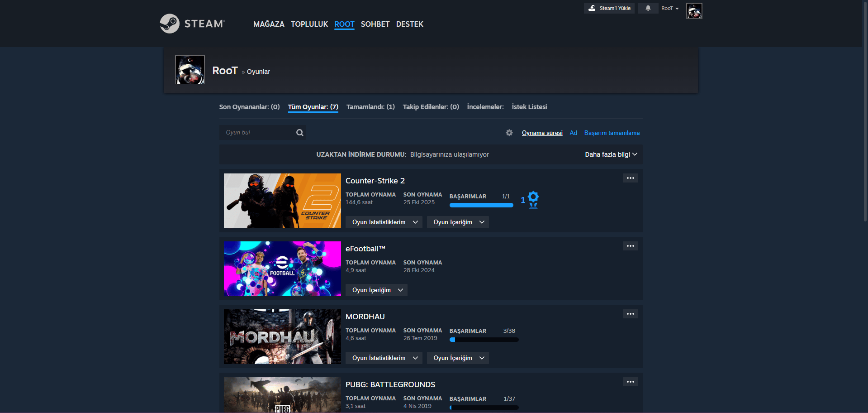Expand MORDHAU Oyun İstatistiklerim dropdown
Screen dimensions: 868x413
[x=384, y=358]
